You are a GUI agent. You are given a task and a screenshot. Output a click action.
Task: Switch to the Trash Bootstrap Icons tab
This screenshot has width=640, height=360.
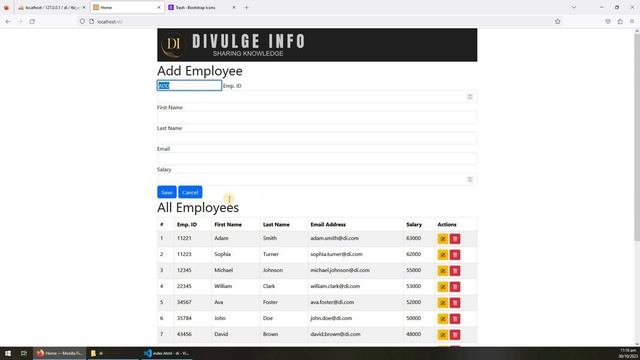click(x=202, y=7)
